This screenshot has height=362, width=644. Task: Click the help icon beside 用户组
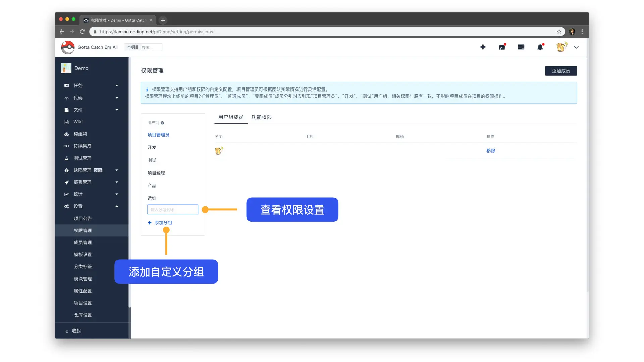point(162,123)
